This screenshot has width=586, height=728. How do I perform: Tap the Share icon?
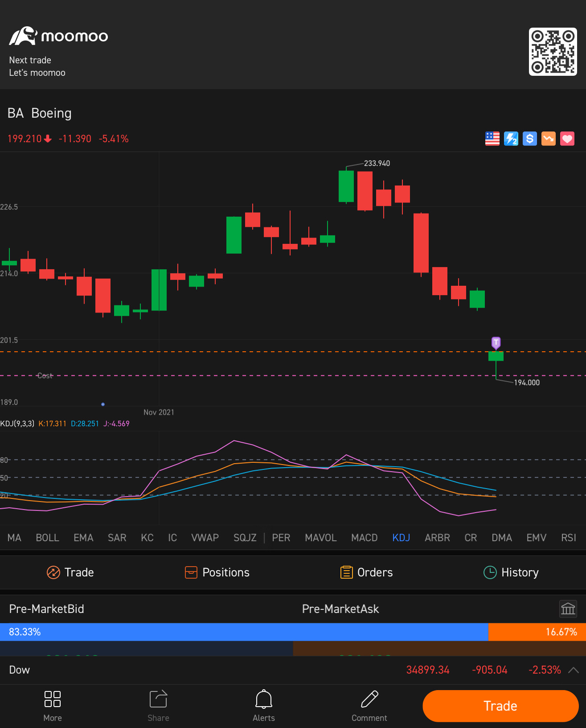pos(158,706)
